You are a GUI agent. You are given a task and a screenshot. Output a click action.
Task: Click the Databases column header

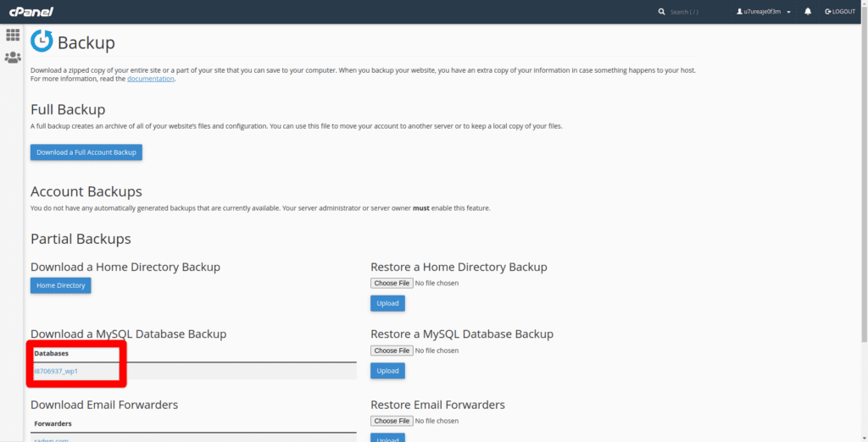51,353
